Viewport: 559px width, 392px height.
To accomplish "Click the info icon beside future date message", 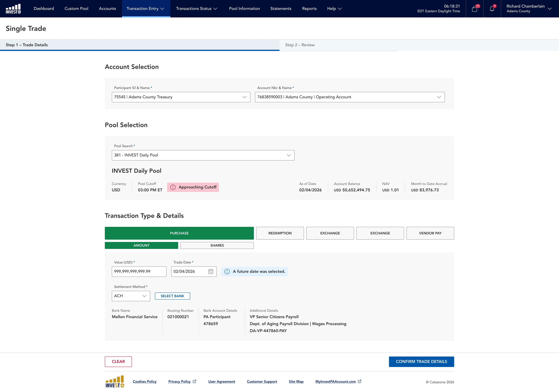I will [x=227, y=272].
